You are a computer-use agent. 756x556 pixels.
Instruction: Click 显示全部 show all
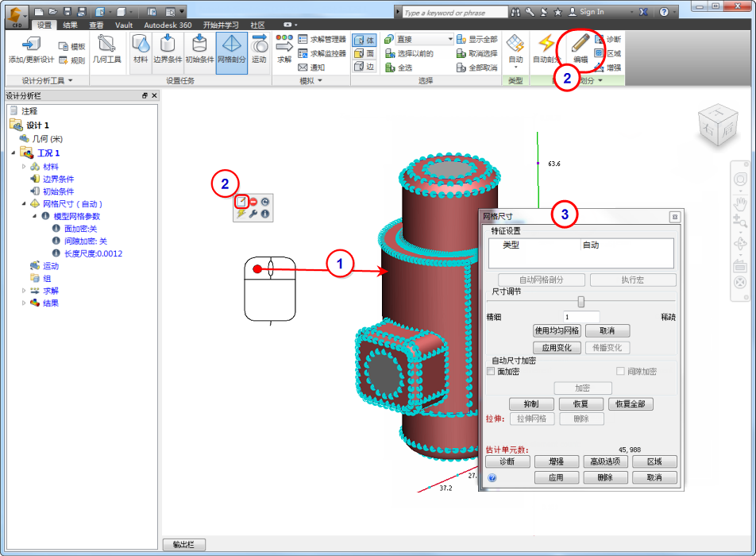click(x=476, y=39)
